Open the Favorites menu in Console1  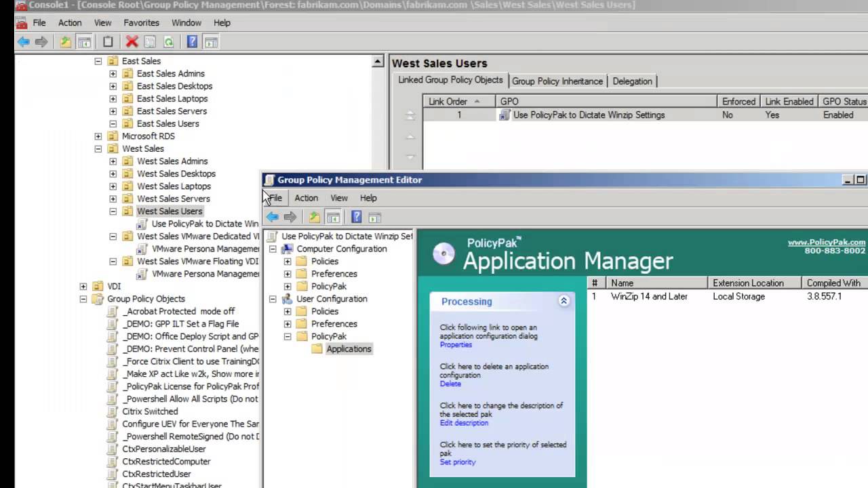[141, 22]
